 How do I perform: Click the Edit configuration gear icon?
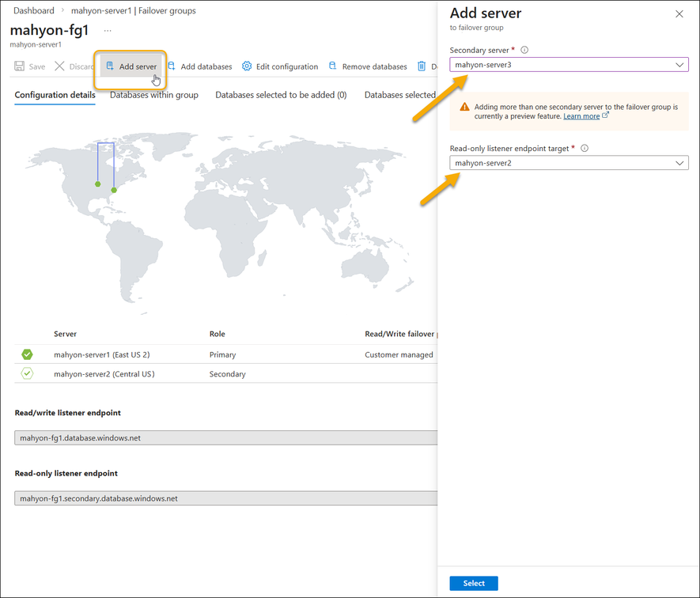[x=247, y=66]
